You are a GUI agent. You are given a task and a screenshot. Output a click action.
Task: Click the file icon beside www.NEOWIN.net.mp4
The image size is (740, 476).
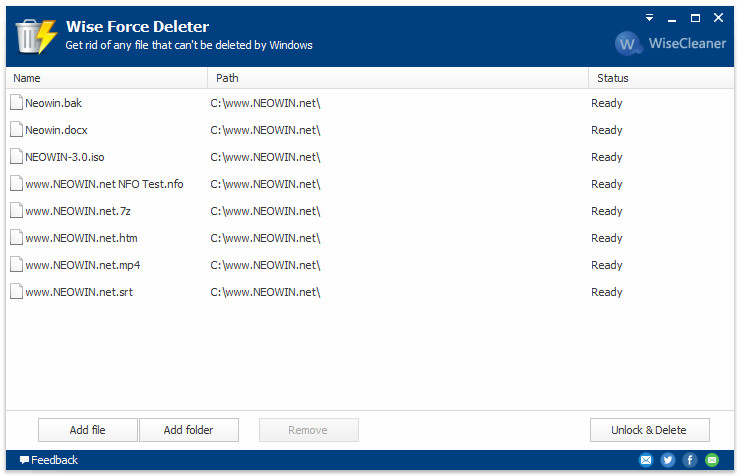click(x=17, y=264)
